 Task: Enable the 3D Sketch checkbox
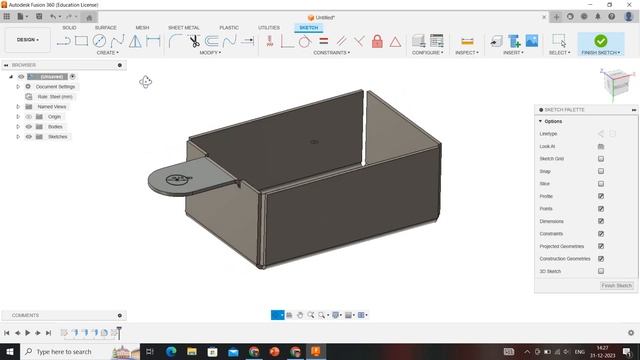(601, 271)
